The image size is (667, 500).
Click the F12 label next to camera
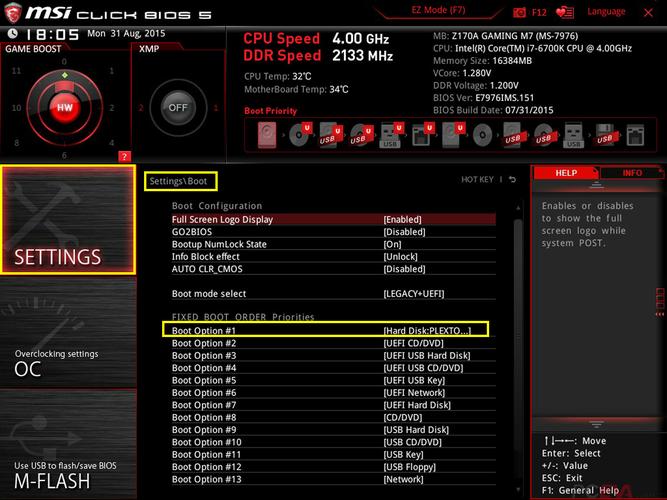(x=539, y=13)
